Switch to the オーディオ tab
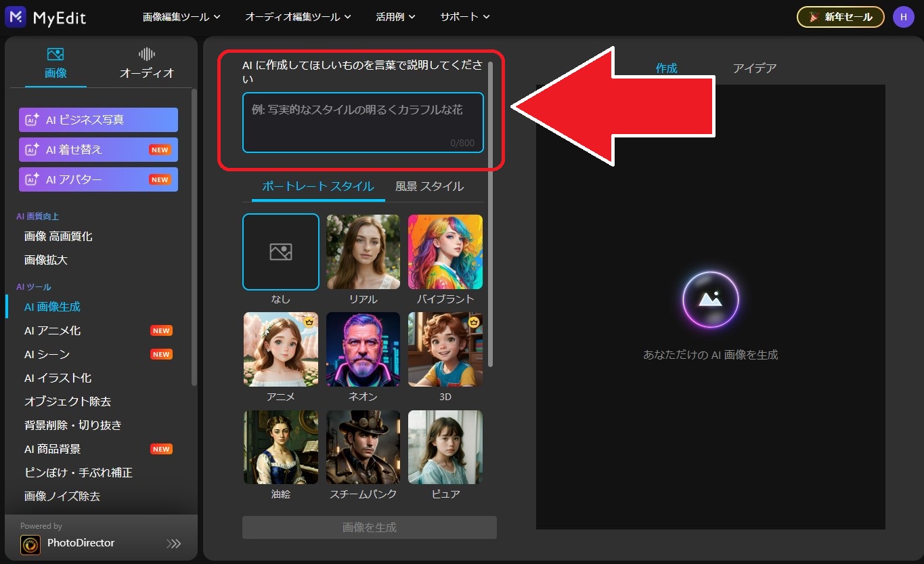Image resolution: width=924 pixels, height=564 pixels. pos(147,64)
